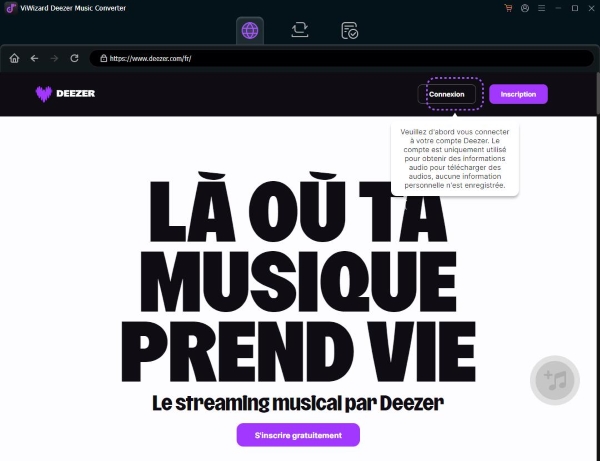Open the user account icon in title bar
Screen dimensions: 600x461
tap(525, 8)
